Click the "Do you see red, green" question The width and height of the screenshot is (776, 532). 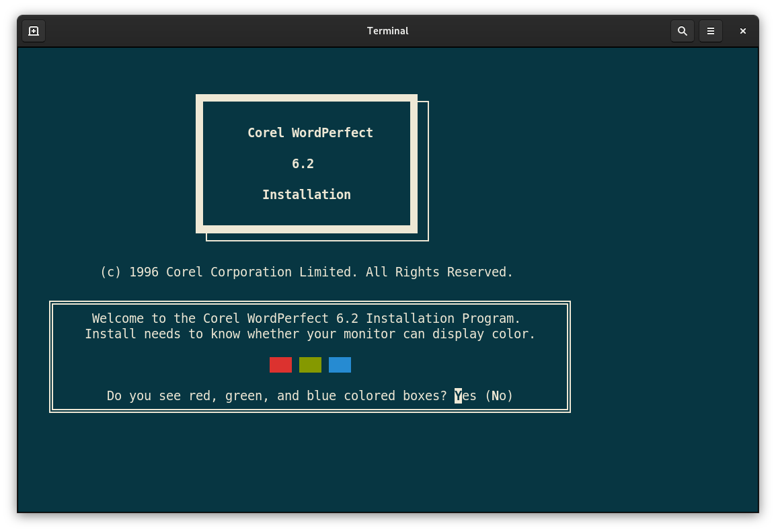pyautogui.click(x=276, y=396)
